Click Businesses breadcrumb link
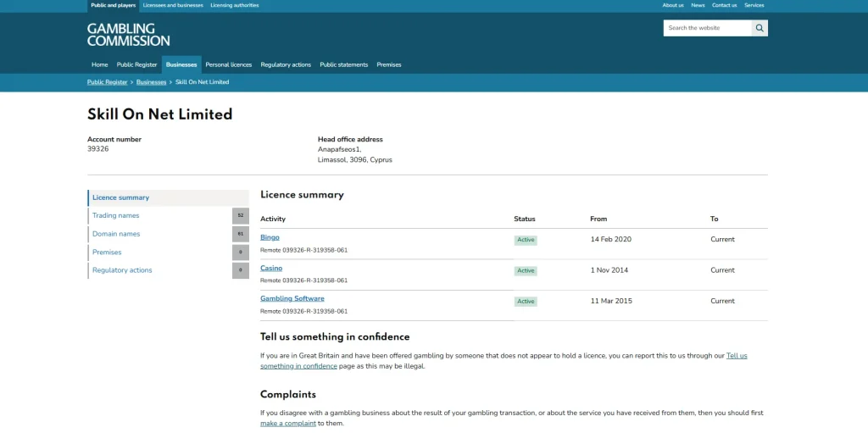The width and height of the screenshot is (868, 433). click(151, 82)
